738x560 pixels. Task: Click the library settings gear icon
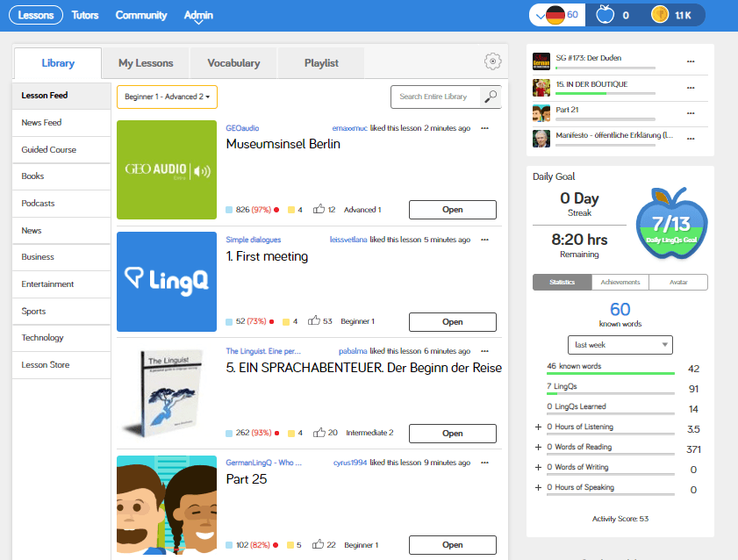coord(492,61)
